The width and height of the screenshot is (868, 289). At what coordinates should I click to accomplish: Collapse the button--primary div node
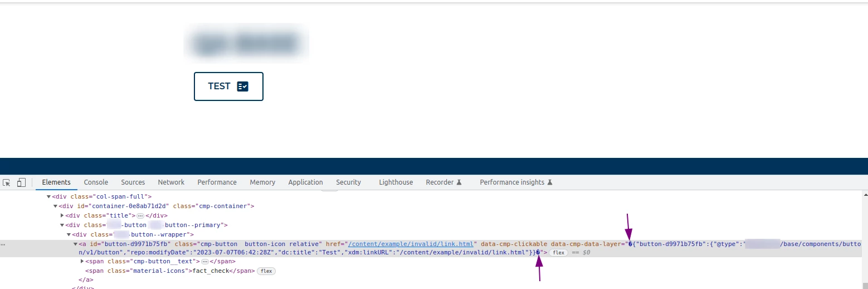pyautogui.click(x=62, y=225)
